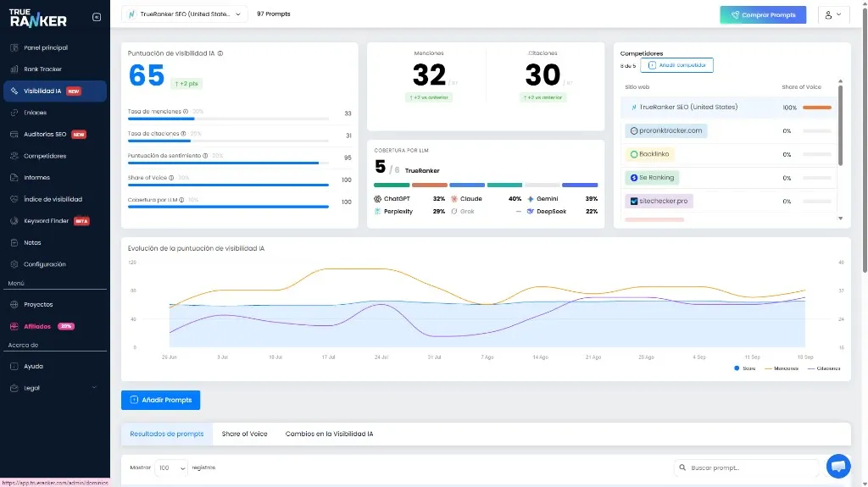Switch to the Share of Voice tab

[x=245, y=434]
